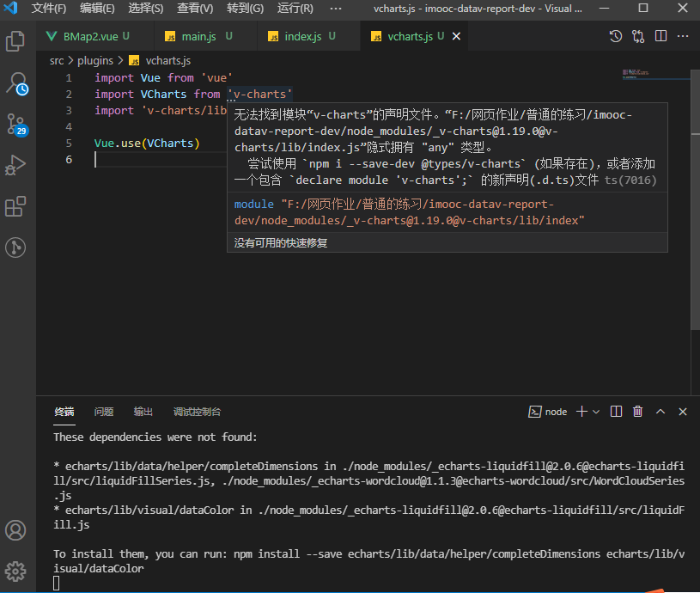Open the Explorer view in activity bar
The height and width of the screenshot is (593, 700).
pos(15,40)
